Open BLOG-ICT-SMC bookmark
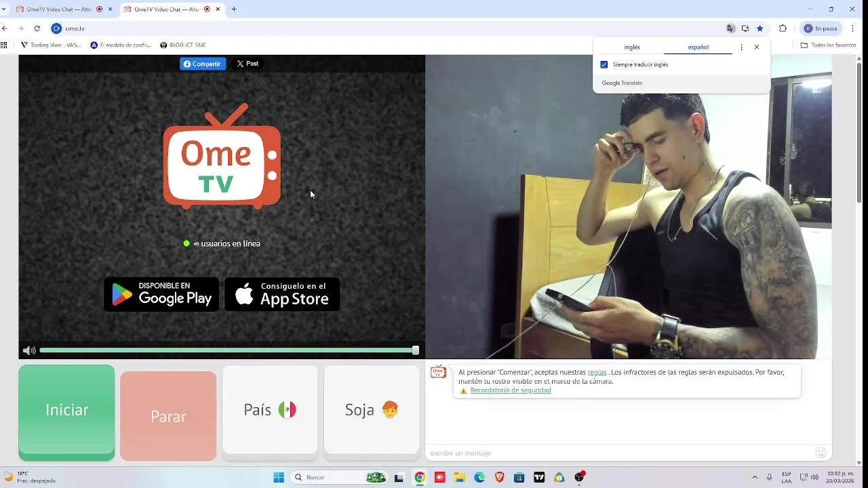 [183, 45]
